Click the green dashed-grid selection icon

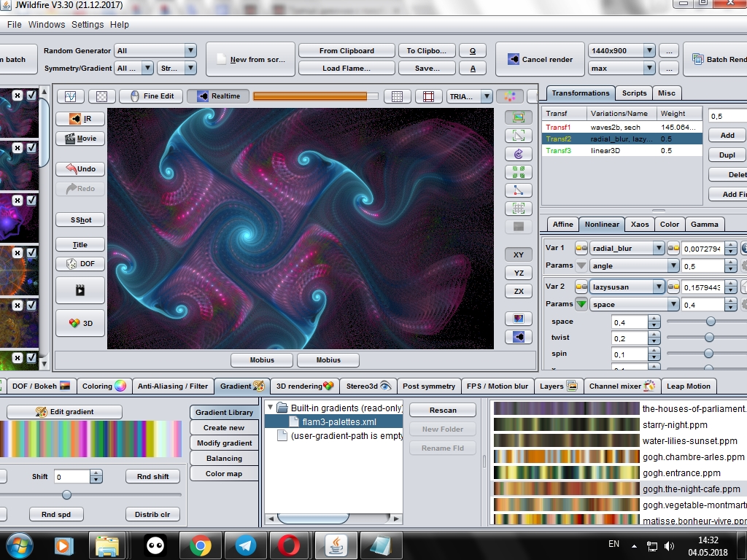coord(519,209)
